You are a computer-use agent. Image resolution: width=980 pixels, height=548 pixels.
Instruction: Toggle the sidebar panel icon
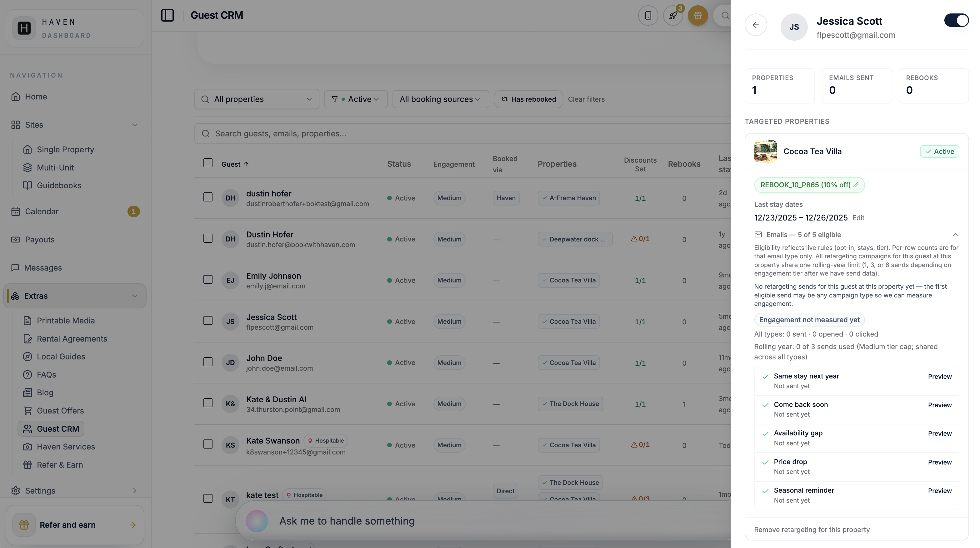[167, 15]
